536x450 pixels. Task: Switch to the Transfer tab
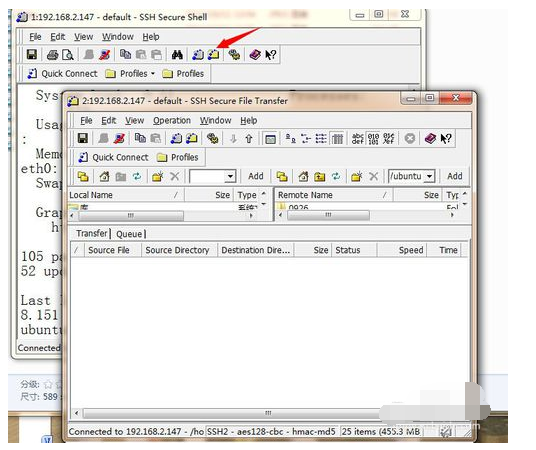(92, 234)
